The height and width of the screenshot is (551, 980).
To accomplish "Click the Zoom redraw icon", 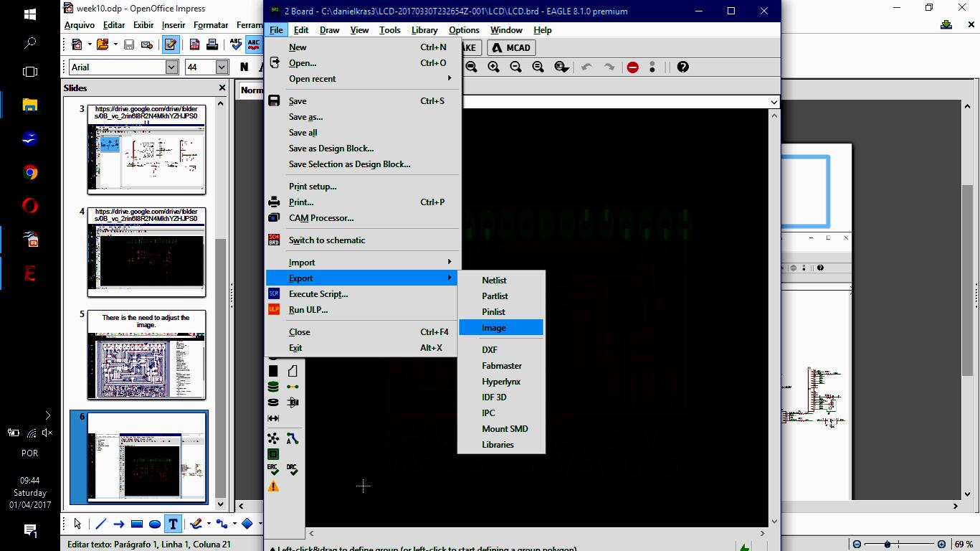I will 538,67.
